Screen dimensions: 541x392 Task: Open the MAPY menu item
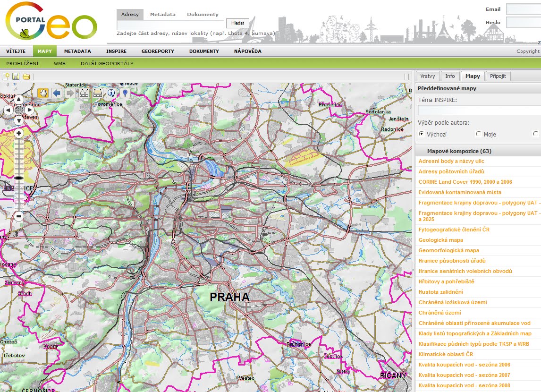point(45,51)
